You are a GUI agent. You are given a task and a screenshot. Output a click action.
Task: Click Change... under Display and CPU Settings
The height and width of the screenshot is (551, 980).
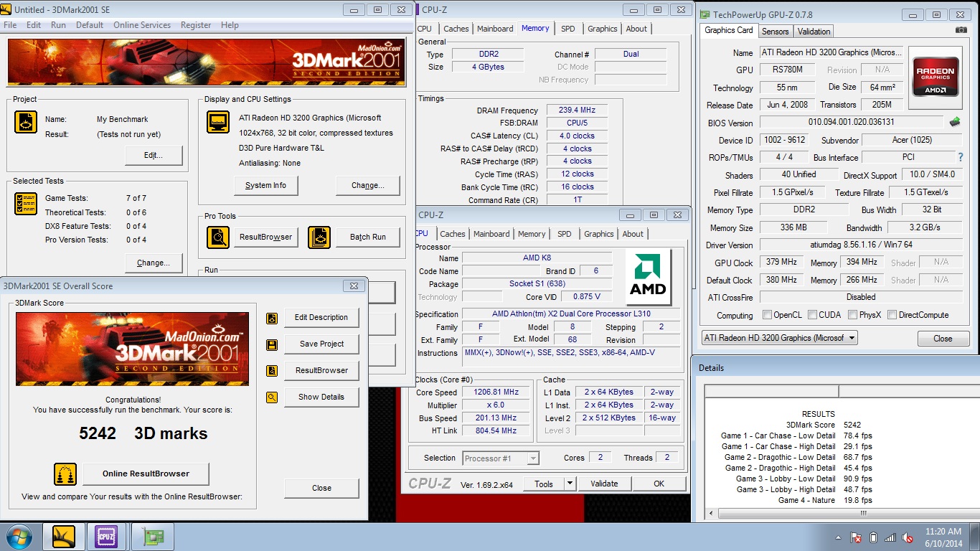[367, 186]
